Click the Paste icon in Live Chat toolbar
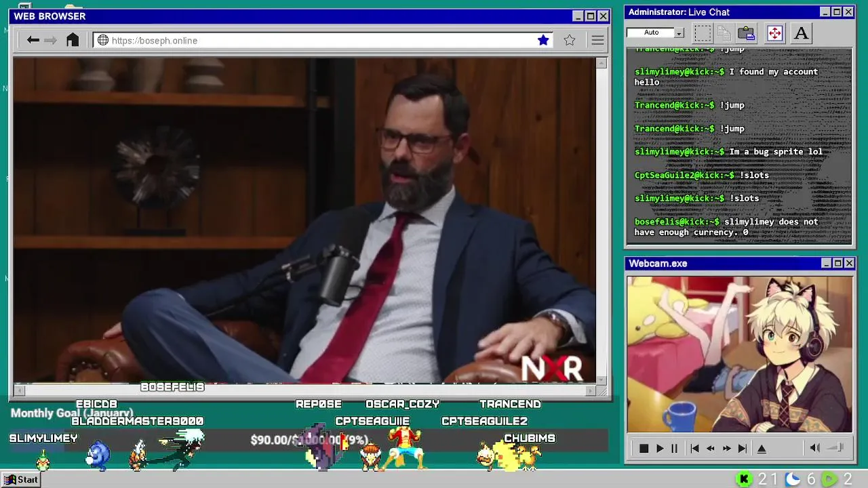Screen dimensions: 868x488 coord(747,33)
